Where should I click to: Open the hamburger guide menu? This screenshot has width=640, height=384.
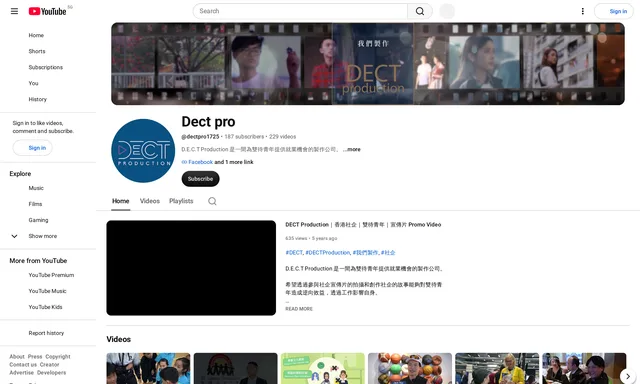coord(14,11)
